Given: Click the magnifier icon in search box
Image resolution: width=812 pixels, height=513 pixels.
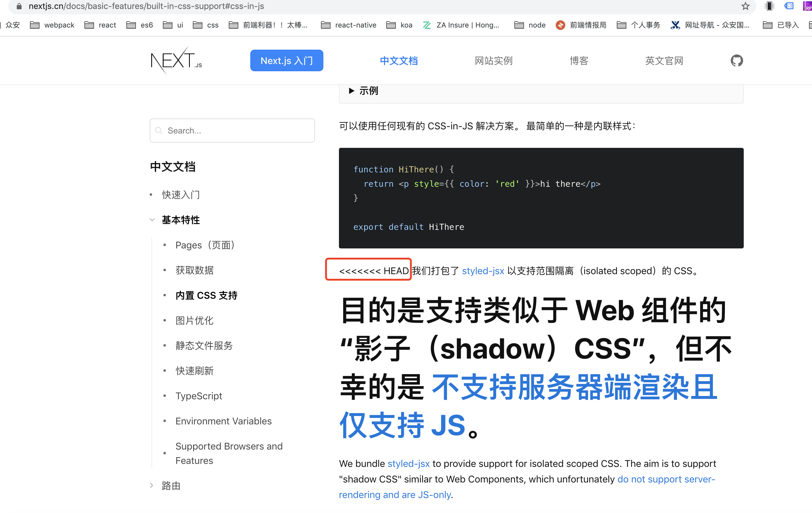Looking at the screenshot, I should 159,130.
